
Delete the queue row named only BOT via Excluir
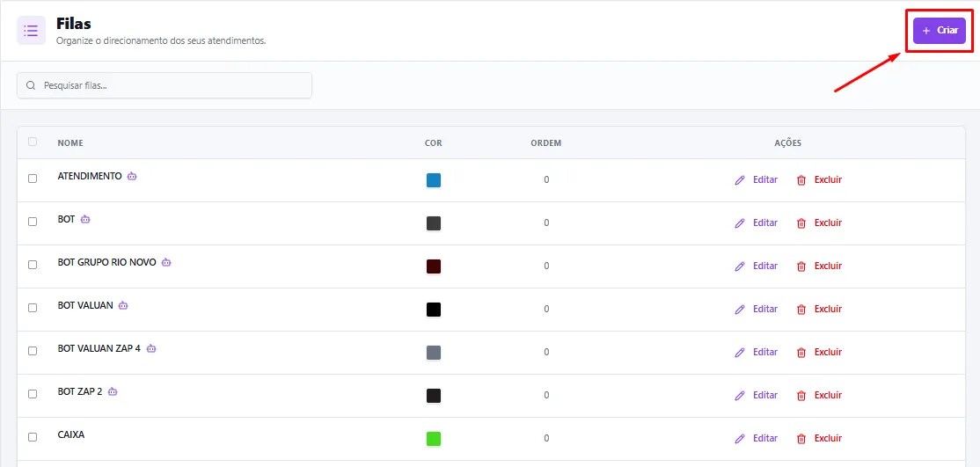[819, 223]
